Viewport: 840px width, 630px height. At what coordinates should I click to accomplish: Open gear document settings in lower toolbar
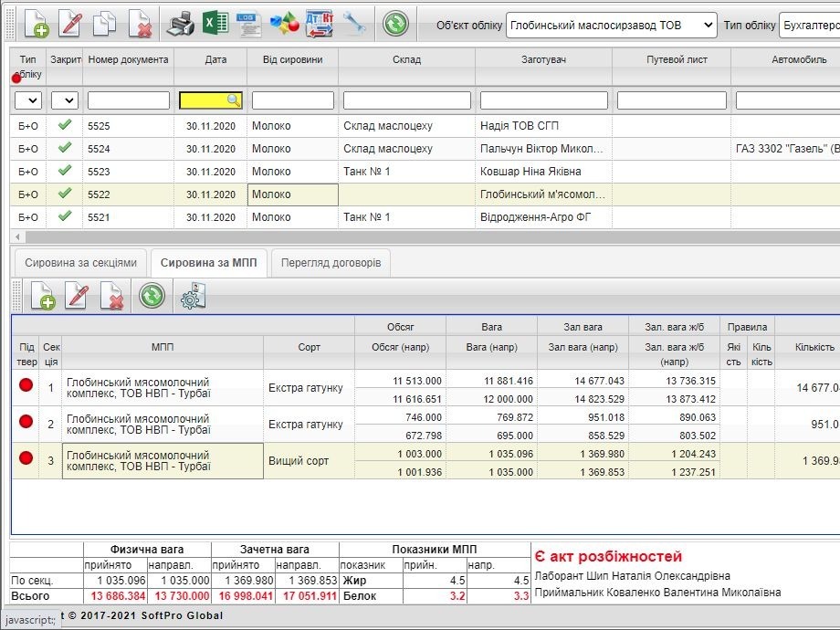[194, 296]
